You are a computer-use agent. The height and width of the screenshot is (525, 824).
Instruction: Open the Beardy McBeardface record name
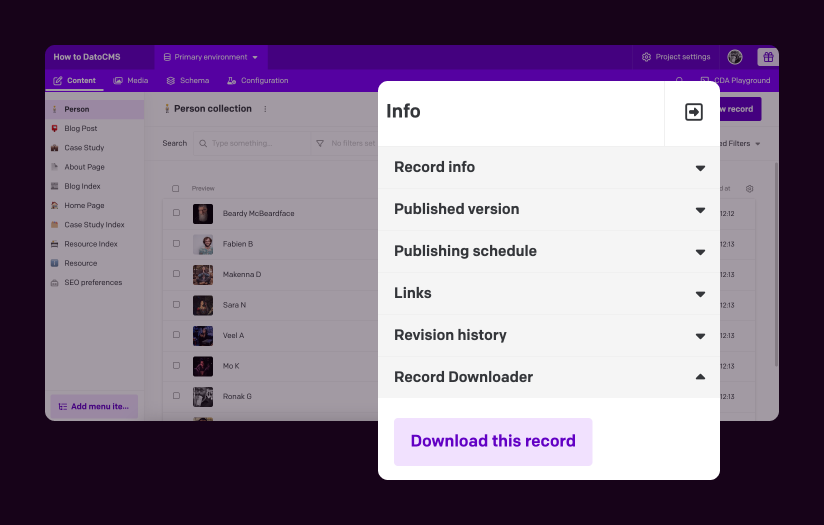click(x=259, y=213)
